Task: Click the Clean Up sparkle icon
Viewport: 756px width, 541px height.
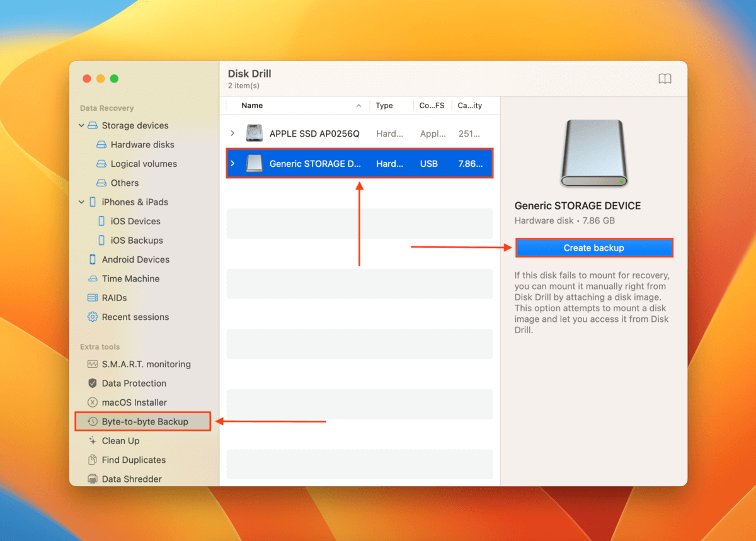Action: click(x=93, y=441)
